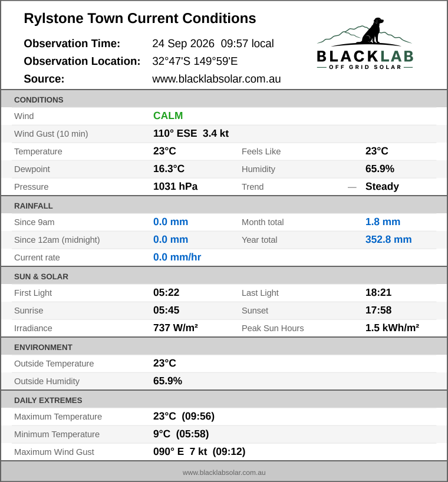Click the Black Lab Off Grid Solar logo

click(365, 44)
